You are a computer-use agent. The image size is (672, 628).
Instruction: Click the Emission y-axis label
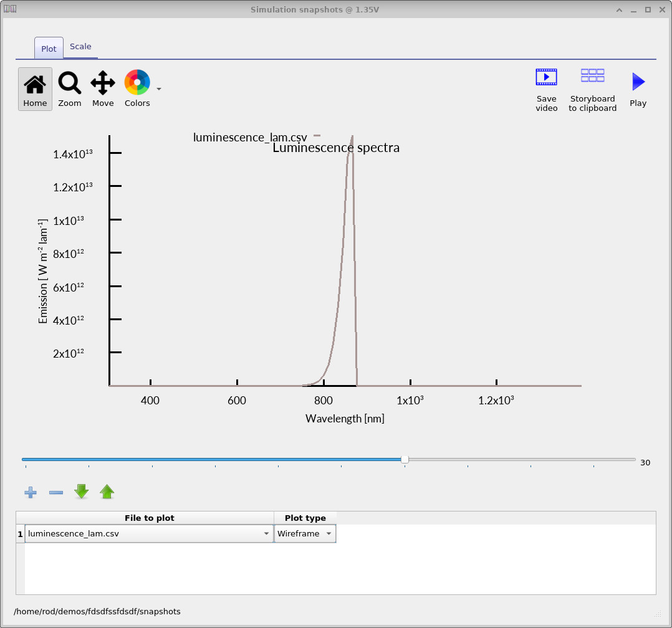point(42,271)
